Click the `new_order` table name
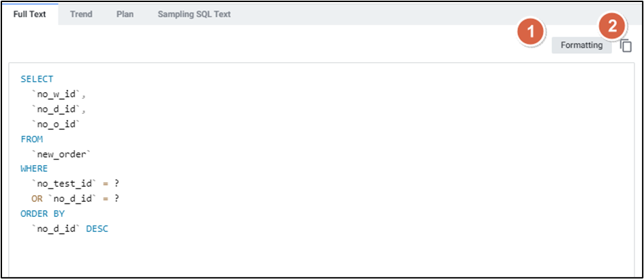 [x=62, y=154]
